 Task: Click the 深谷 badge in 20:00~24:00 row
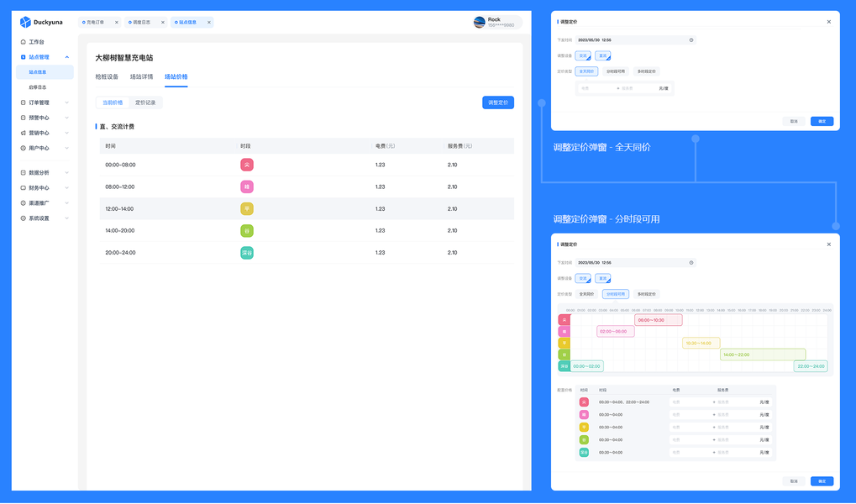[247, 252]
